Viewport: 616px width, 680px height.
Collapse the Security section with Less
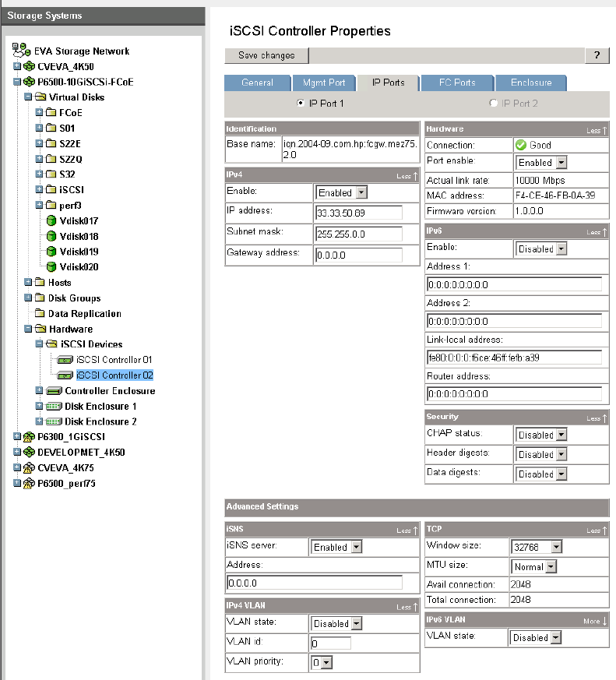pos(597,418)
